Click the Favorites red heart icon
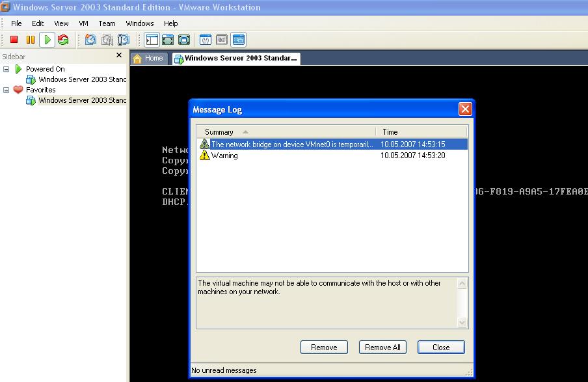Image resolution: width=588 pixels, height=382 pixels. (18, 89)
